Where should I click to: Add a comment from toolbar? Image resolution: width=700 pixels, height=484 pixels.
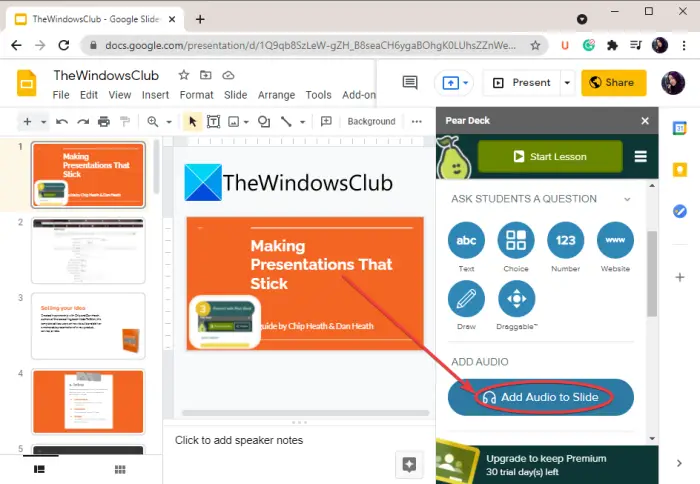pyautogui.click(x=326, y=121)
